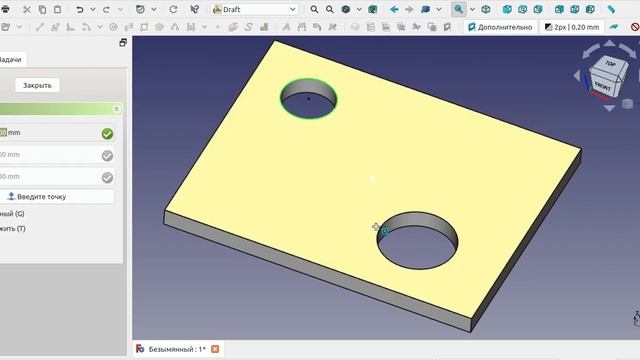Switch to the Задачи tab
Image resolution: width=640 pixels, height=360 pixels.
click(x=11, y=60)
